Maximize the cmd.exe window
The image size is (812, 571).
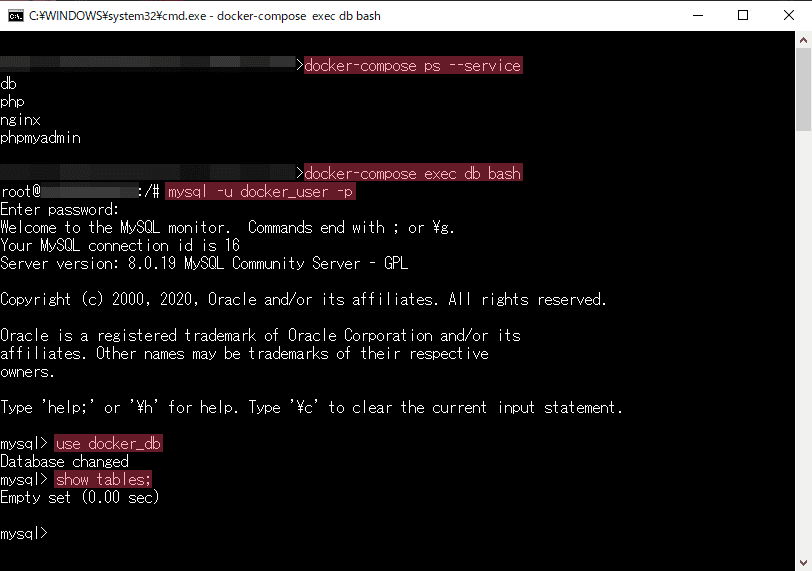pyautogui.click(x=743, y=16)
